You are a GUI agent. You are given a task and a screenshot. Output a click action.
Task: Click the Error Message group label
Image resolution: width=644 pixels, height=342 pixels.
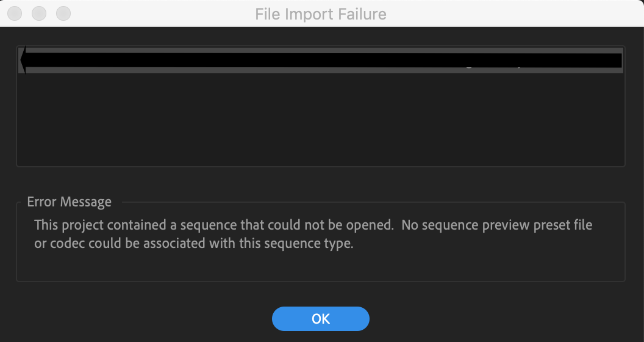(x=69, y=202)
